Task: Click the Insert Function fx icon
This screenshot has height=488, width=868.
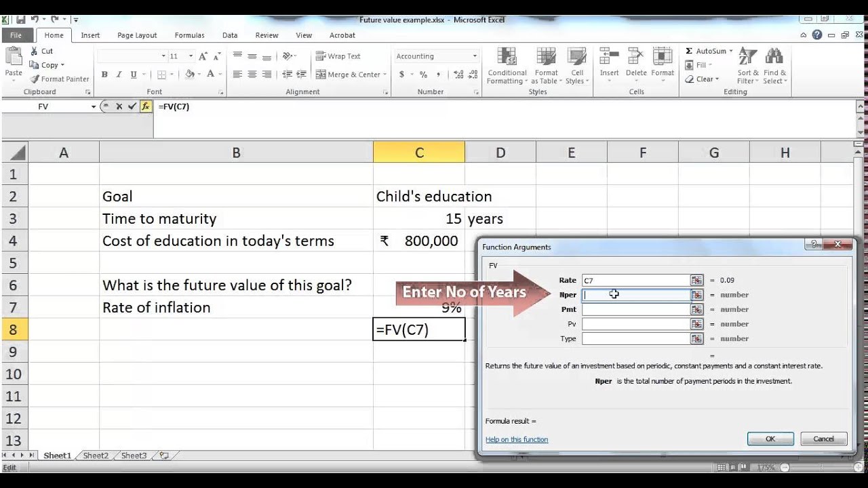Action: 145,106
